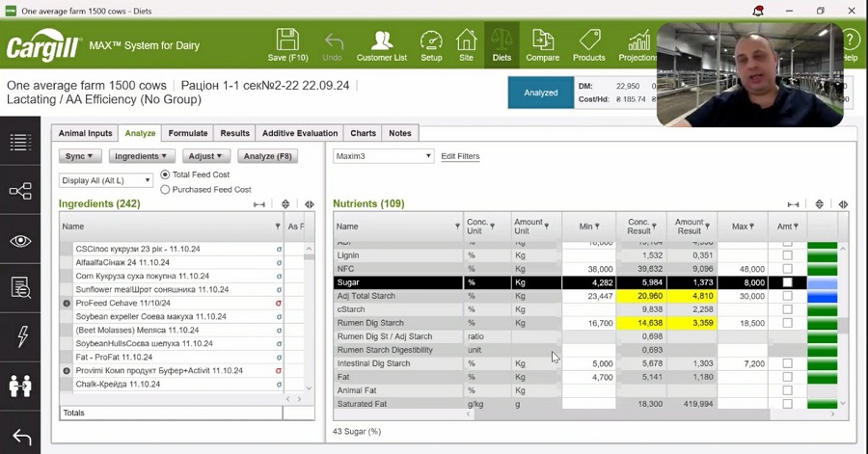The height and width of the screenshot is (454, 868).
Task: Click Ingredients panel vertical expand icon
Action: 285,204
